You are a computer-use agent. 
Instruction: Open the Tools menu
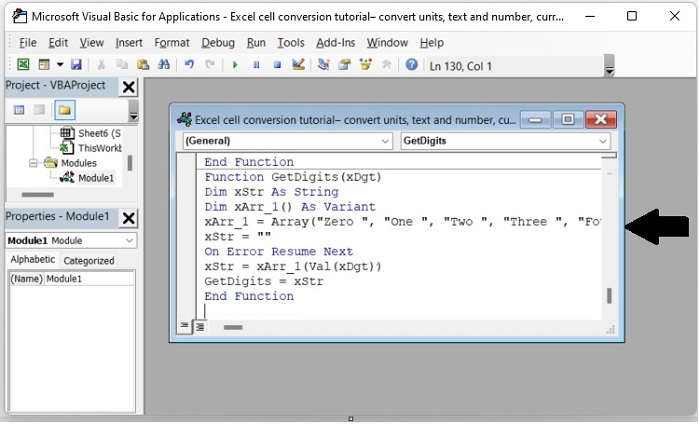(x=291, y=43)
